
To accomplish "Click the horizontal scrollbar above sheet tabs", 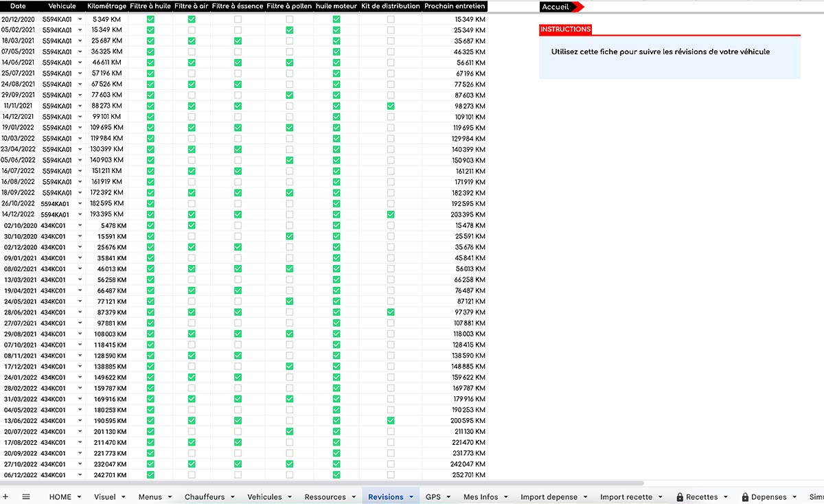I will click(321, 483).
